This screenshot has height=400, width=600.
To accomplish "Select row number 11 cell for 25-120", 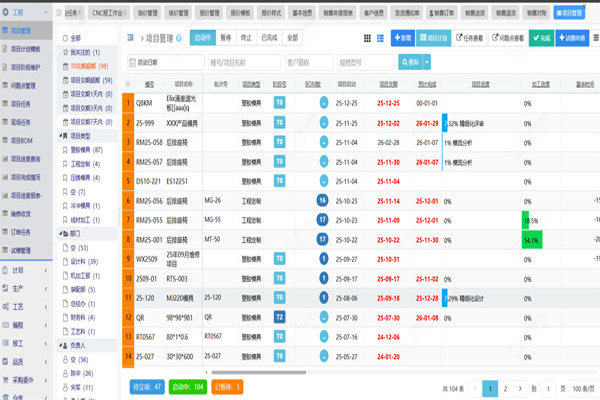I will pyautogui.click(x=128, y=298).
